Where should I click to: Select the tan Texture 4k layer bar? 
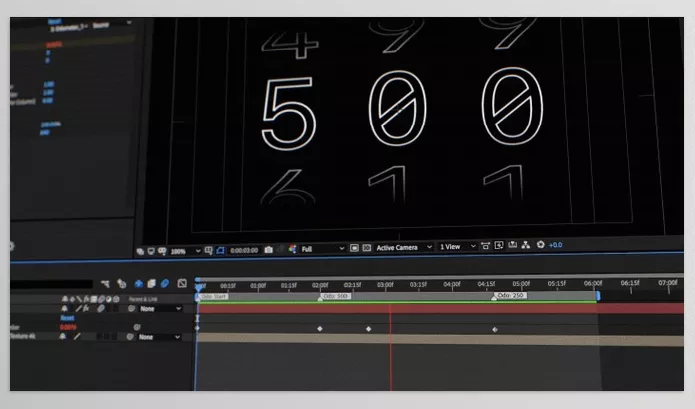tap(440, 340)
